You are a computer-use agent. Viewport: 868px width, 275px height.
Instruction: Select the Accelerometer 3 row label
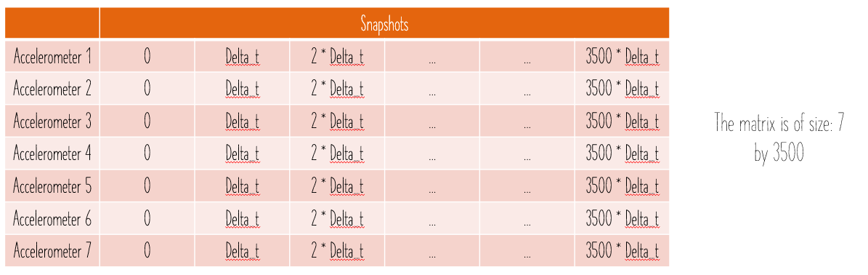pos(52,121)
